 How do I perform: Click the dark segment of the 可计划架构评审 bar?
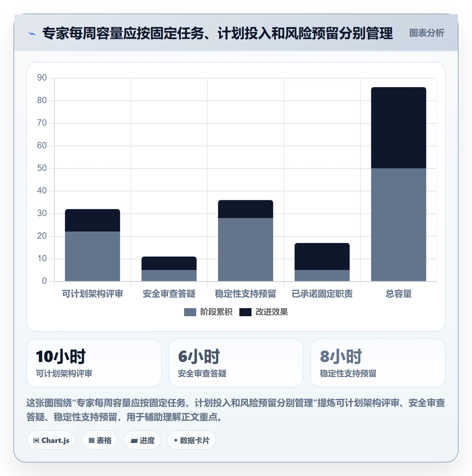(x=92, y=220)
